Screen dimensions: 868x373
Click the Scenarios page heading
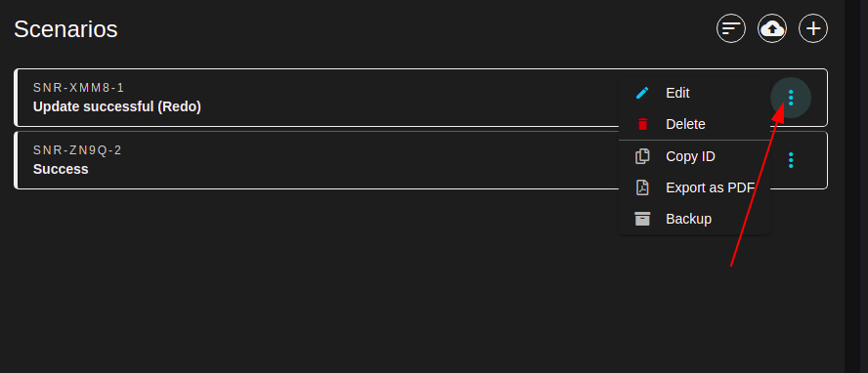coord(65,28)
